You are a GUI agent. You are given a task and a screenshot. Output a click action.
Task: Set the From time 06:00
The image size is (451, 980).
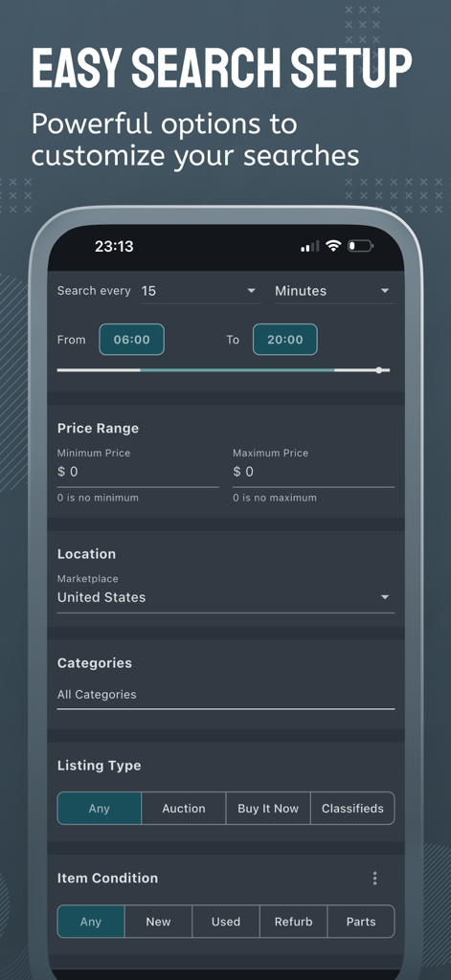[x=132, y=340]
